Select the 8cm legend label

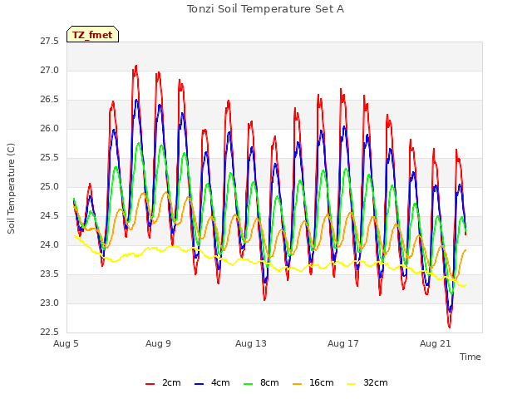[x=269, y=382]
